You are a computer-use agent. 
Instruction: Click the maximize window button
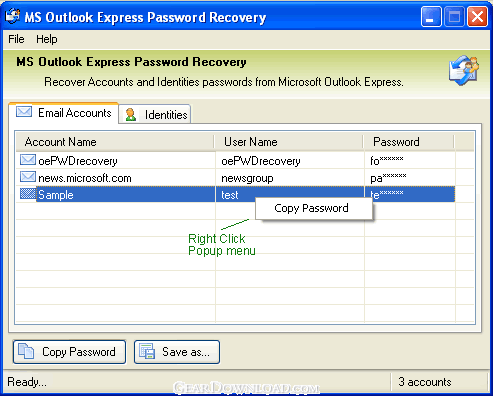tap(454, 16)
